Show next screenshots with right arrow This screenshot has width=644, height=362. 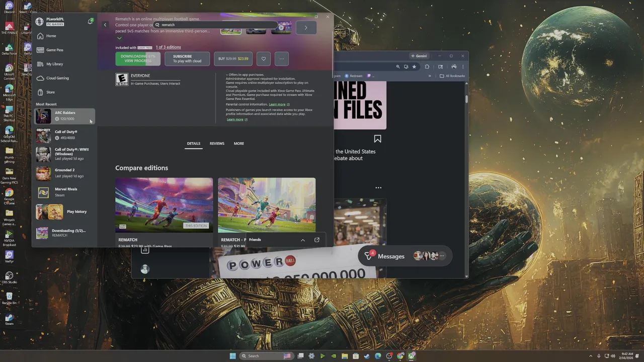pyautogui.click(x=306, y=28)
